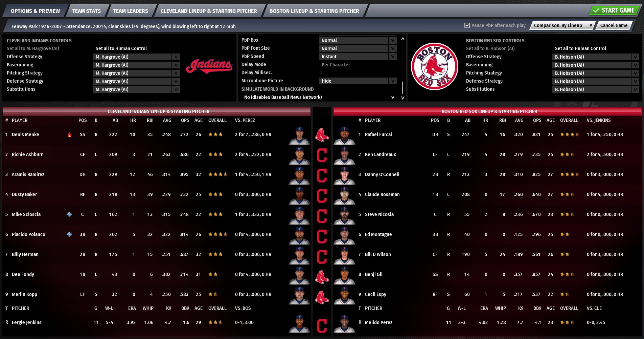
Task: Click Denis Menke's player portrait
Action: click(299, 135)
